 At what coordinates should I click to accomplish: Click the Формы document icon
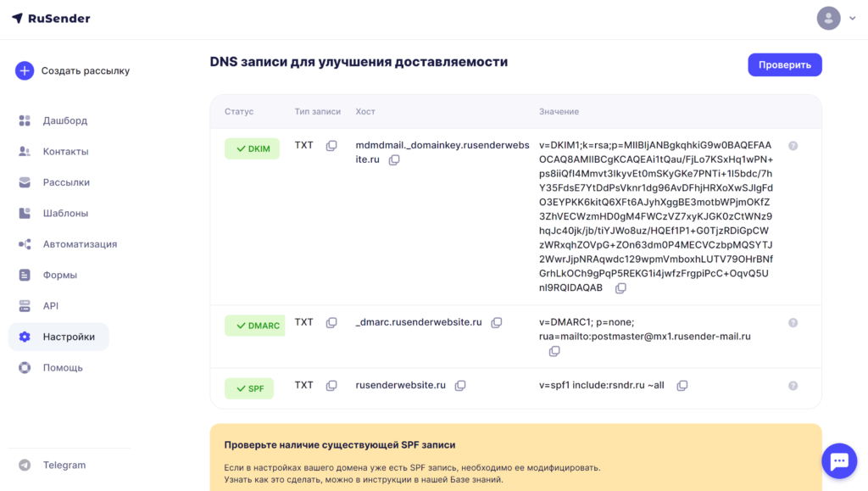(x=25, y=275)
